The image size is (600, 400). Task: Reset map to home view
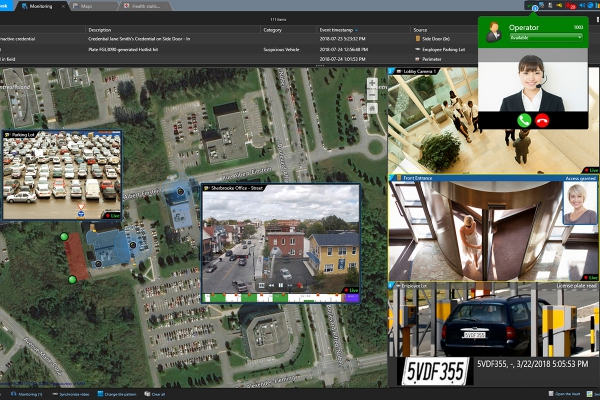372,108
